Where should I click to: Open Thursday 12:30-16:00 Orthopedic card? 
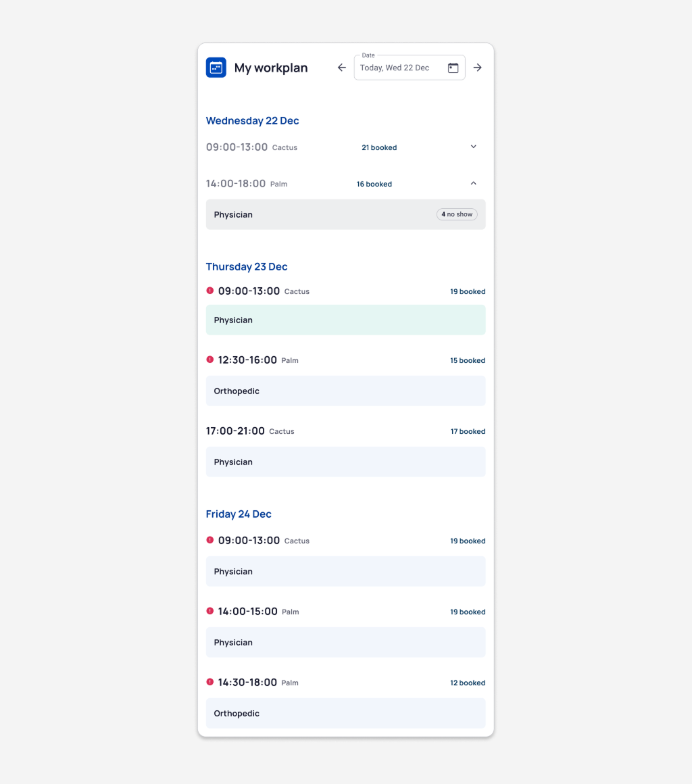coord(345,391)
